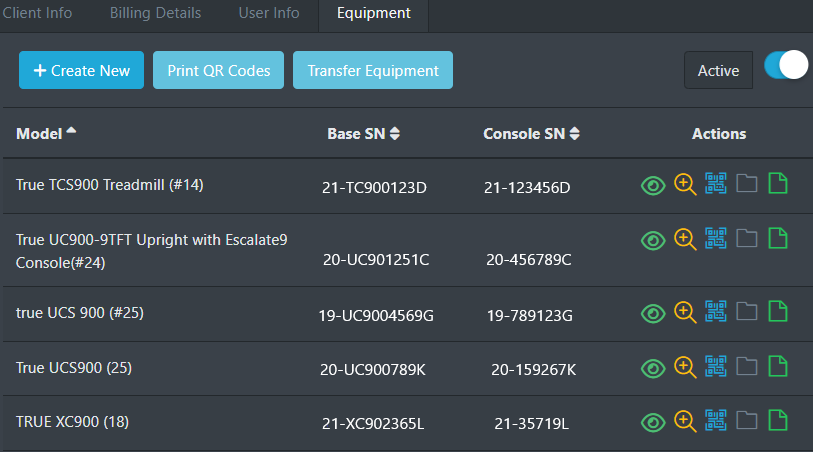The image size is (813, 452).
Task: Click magnifier icon for True TCS900 Treadmill row
Action: (x=685, y=184)
